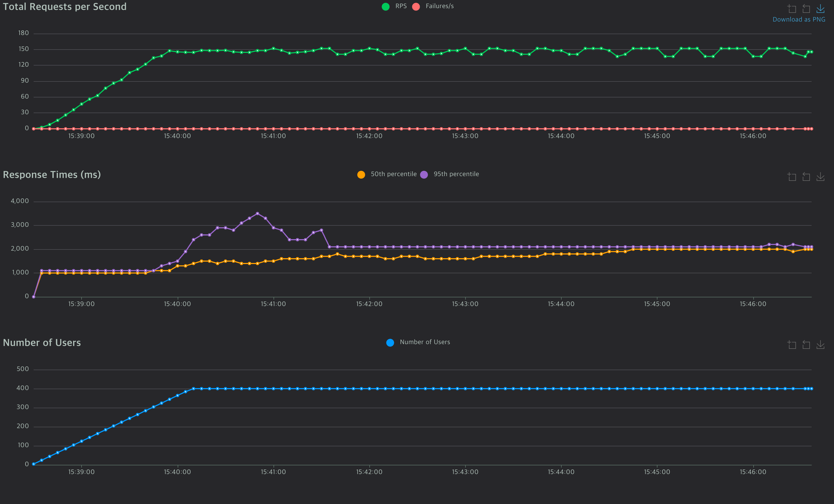Download Number of Users chart as image
This screenshot has height=504, width=834.
[820, 345]
